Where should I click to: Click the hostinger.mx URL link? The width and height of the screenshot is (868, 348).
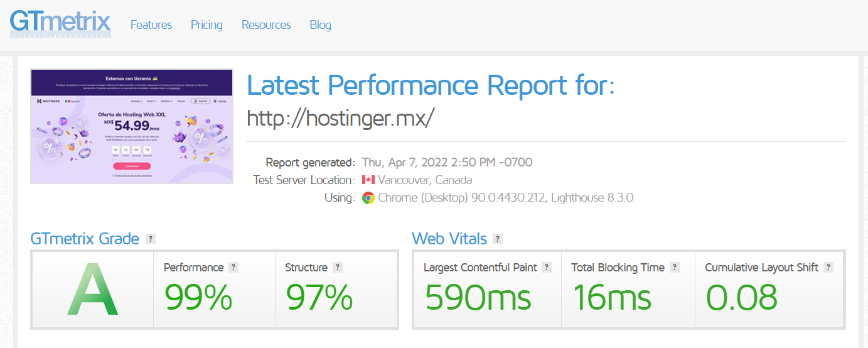pyautogui.click(x=340, y=117)
